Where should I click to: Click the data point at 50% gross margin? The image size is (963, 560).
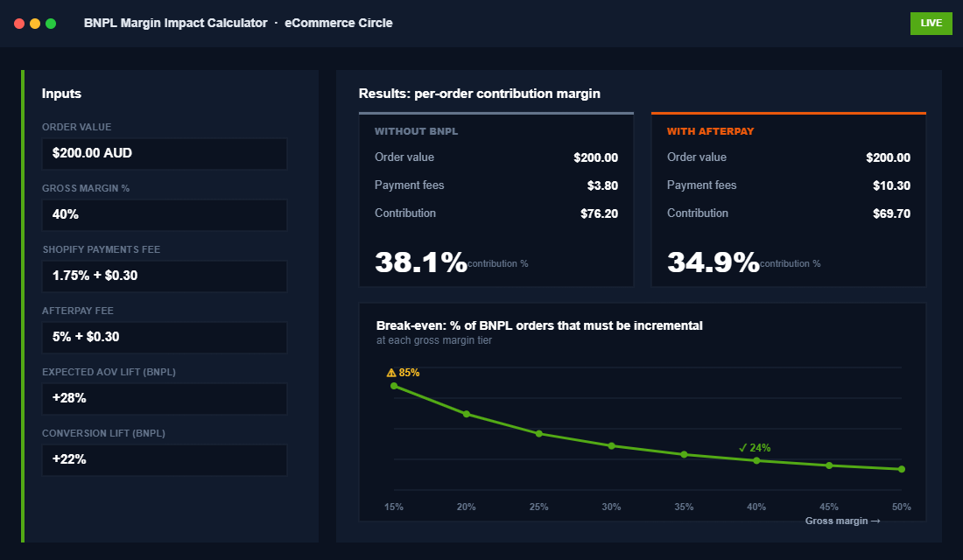[901, 469]
